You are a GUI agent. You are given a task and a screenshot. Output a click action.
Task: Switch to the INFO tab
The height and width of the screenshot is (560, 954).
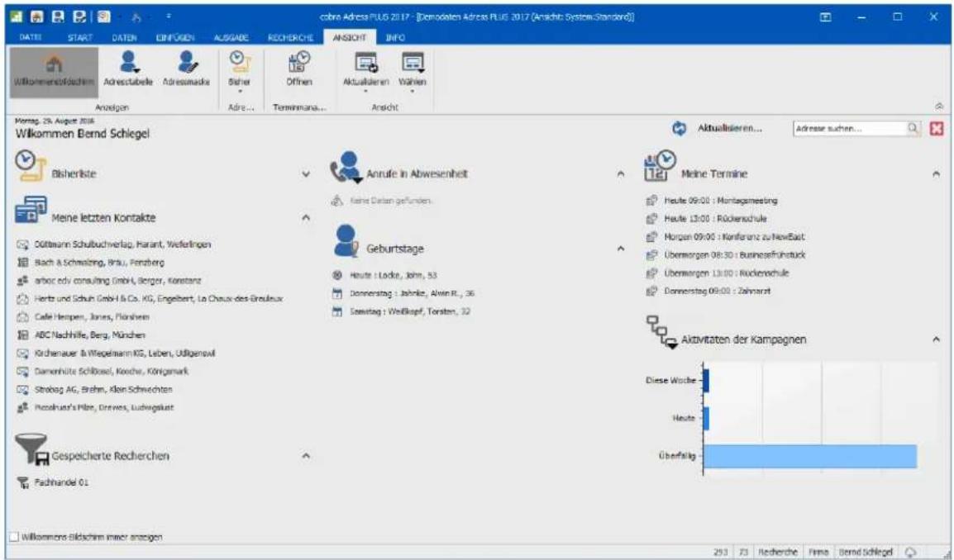[395, 38]
